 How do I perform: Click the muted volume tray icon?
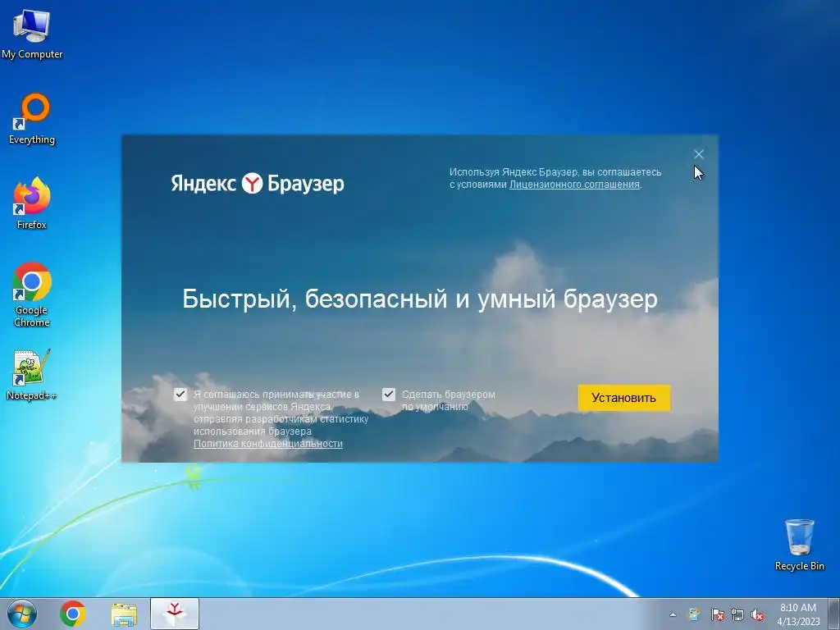point(757,614)
